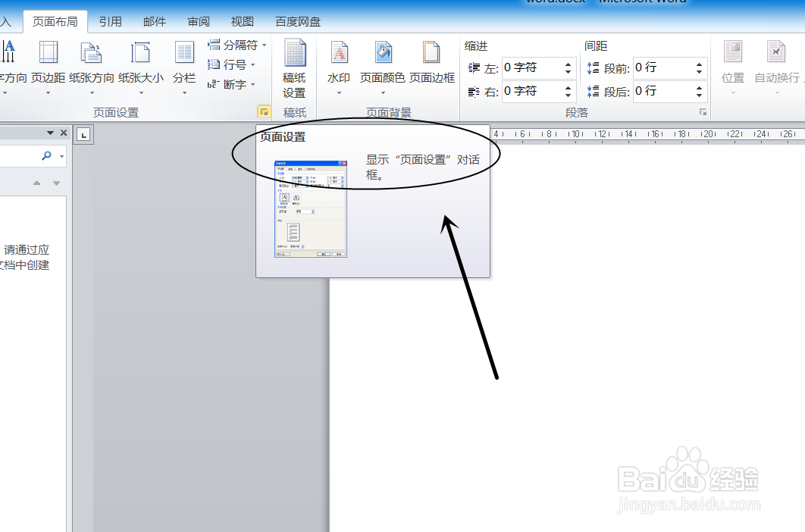
Task: Click the 段后 spacing after field
Action: pos(662,92)
